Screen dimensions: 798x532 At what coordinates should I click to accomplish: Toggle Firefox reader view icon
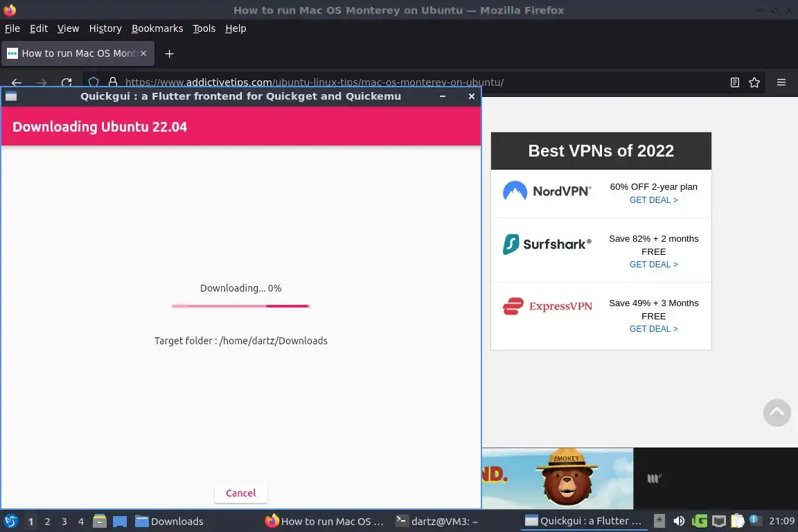(x=735, y=82)
